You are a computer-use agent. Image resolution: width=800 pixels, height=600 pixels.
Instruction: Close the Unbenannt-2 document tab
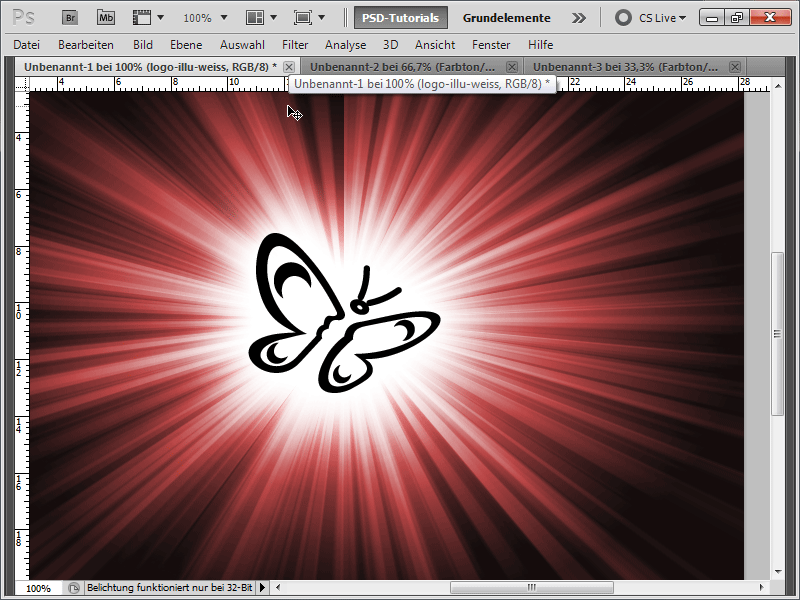click(x=512, y=67)
